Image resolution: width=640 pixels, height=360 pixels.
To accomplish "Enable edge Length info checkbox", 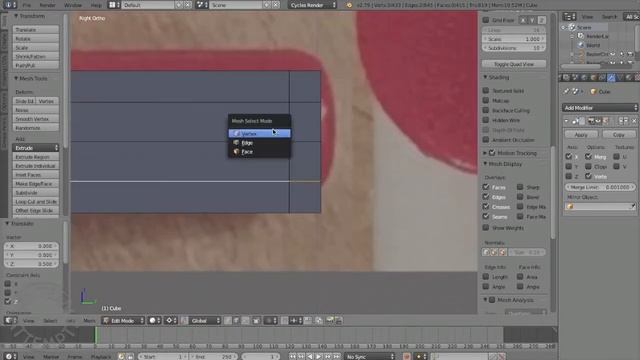I will (x=486, y=276).
